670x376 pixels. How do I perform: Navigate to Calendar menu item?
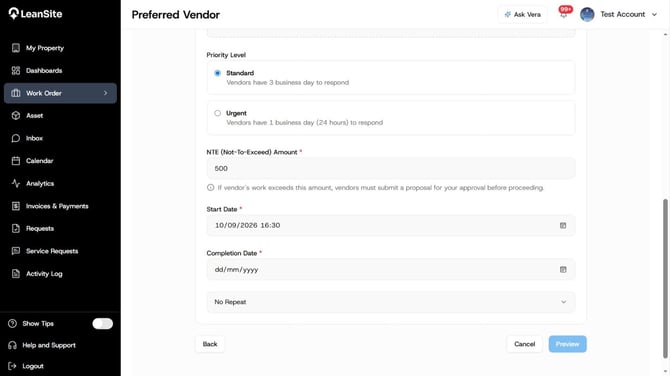pos(60,161)
